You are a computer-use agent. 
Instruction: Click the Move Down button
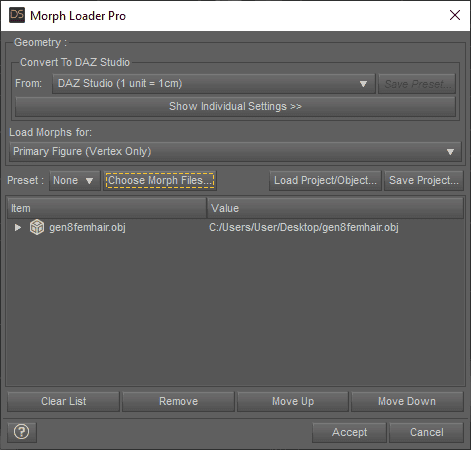point(407,401)
